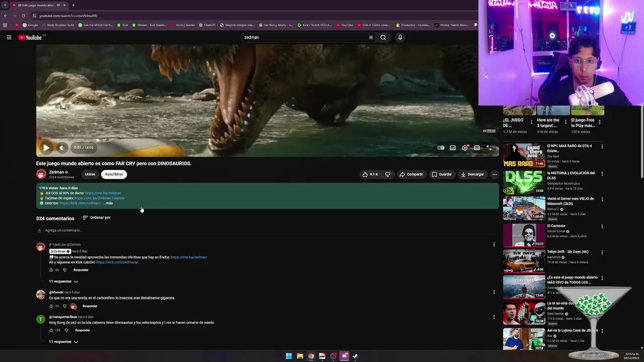
Task: Start voice search with microphone icon
Action: click(x=400, y=37)
